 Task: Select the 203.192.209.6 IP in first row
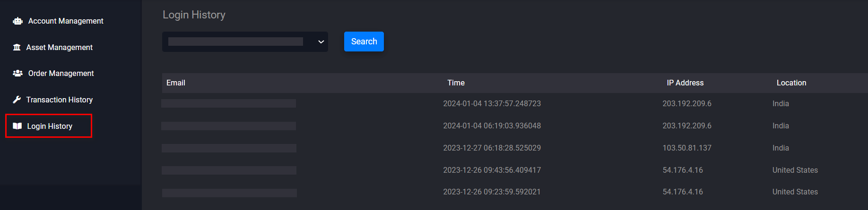pos(687,103)
